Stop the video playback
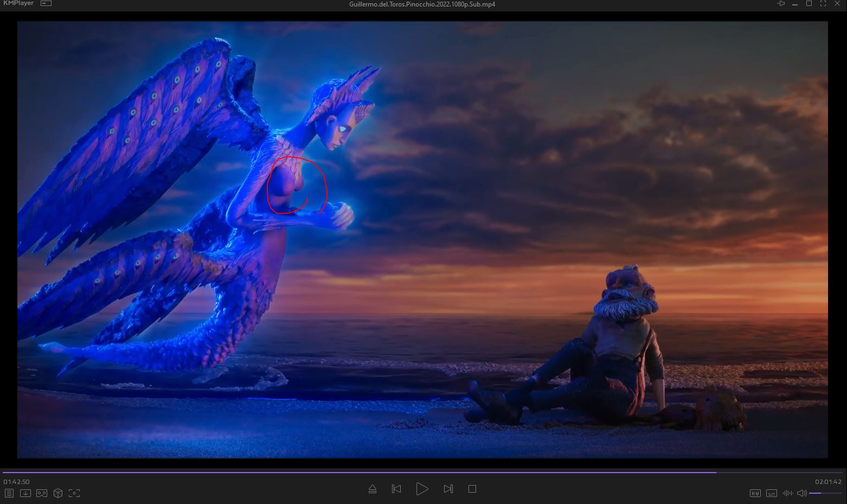The height and width of the screenshot is (504, 847). pyautogui.click(x=472, y=489)
